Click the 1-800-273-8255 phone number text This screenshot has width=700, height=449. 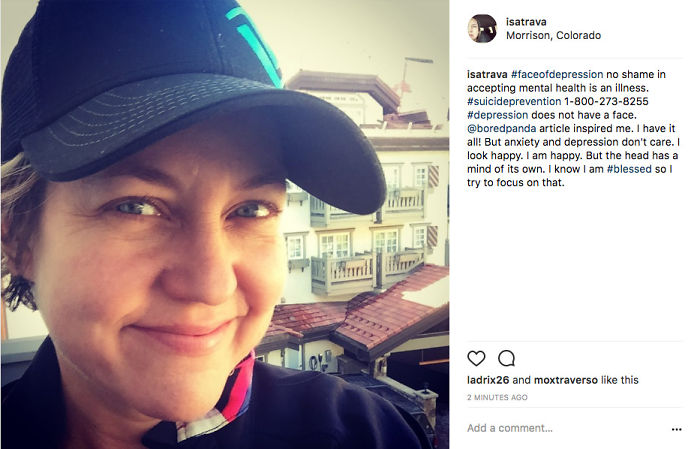coord(606,101)
